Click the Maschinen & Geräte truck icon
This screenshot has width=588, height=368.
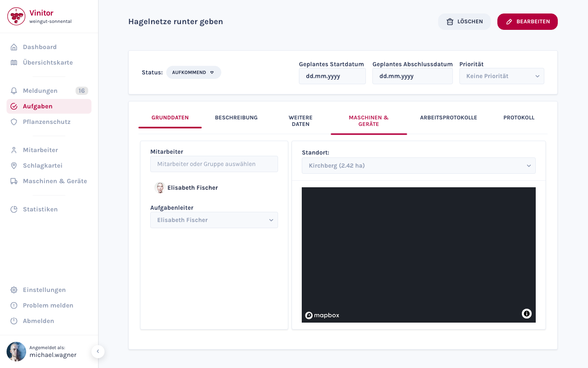pos(14,181)
